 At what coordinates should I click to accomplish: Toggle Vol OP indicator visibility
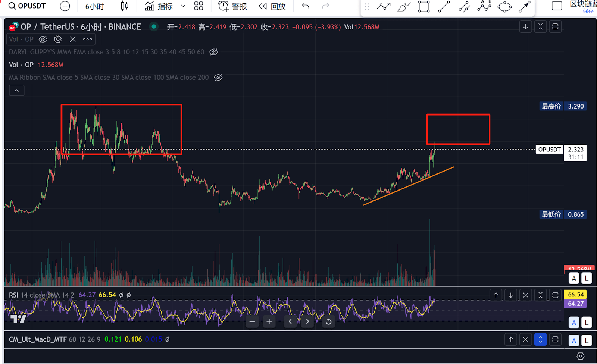tap(43, 39)
